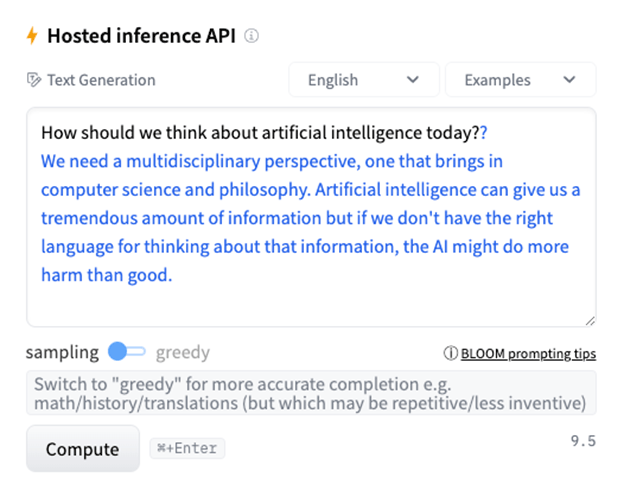Click inside the prompt text area
624x484 pixels.
tap(311, 217)
